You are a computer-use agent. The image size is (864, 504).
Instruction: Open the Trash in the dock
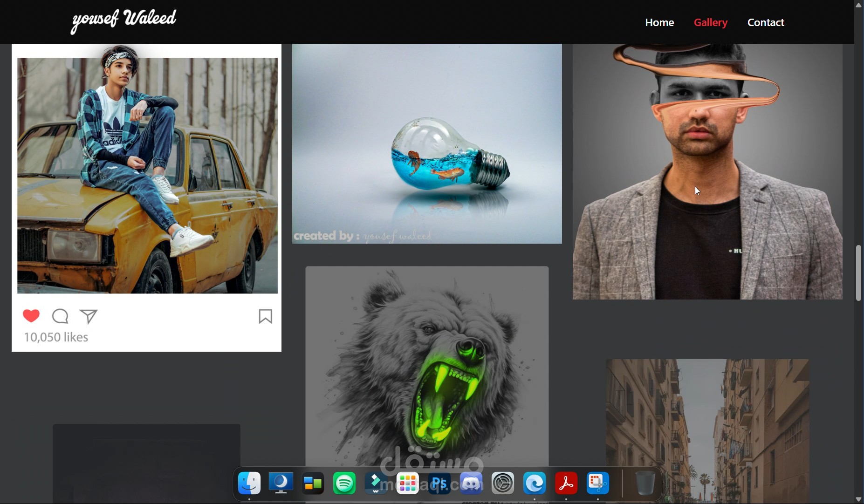pyautogui.click(x=645, y=484)
